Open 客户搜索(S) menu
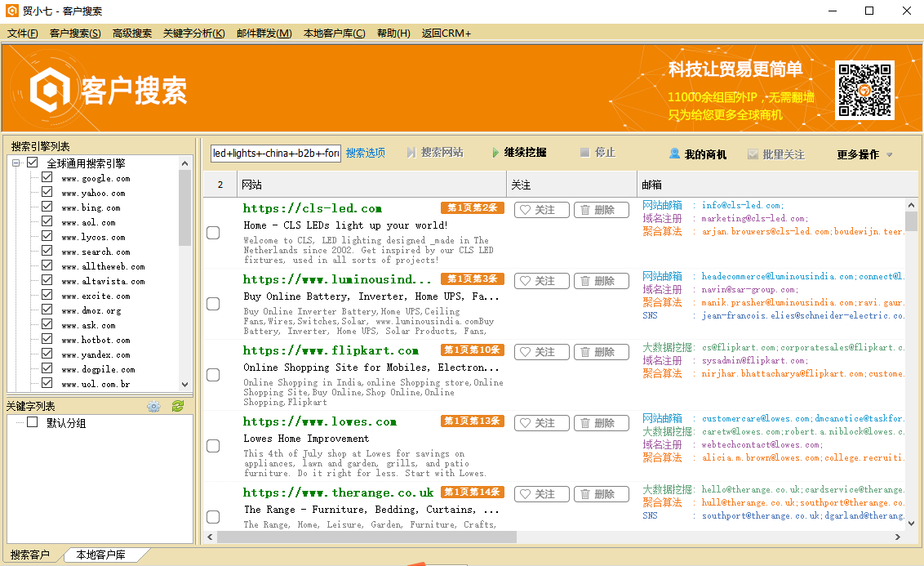924x566 pixels. coord(75,33)
